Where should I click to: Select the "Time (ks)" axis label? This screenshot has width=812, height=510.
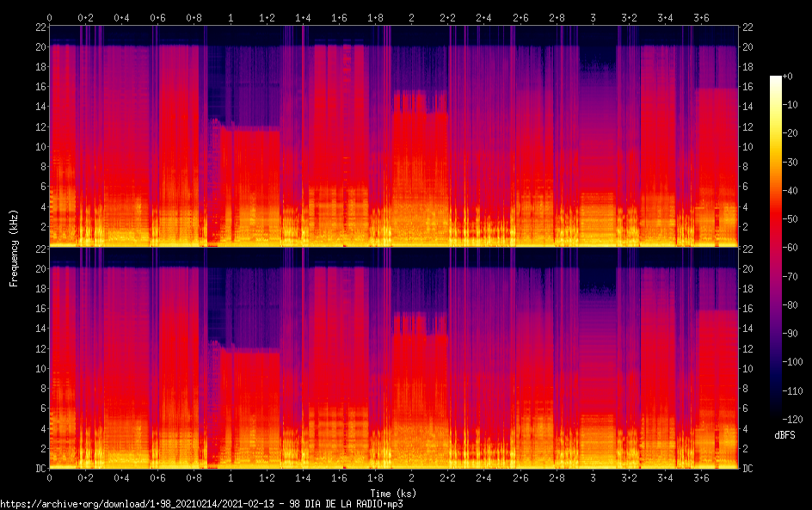pyautogui.click(x=393, y=493)
